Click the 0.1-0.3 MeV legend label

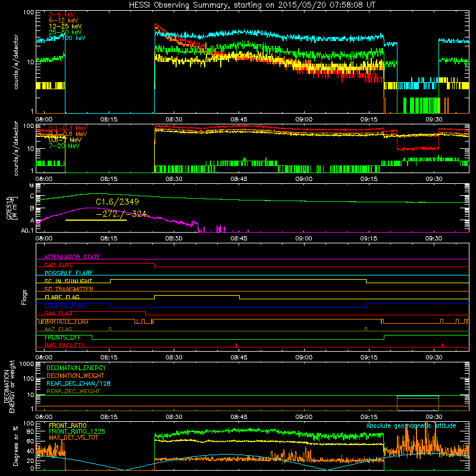coord(68,128)
